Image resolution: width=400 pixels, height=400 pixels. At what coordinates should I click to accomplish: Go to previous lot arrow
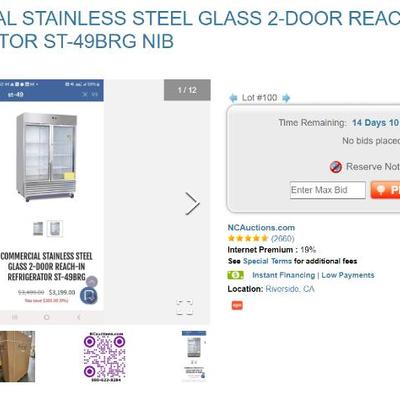coord(233,98)
